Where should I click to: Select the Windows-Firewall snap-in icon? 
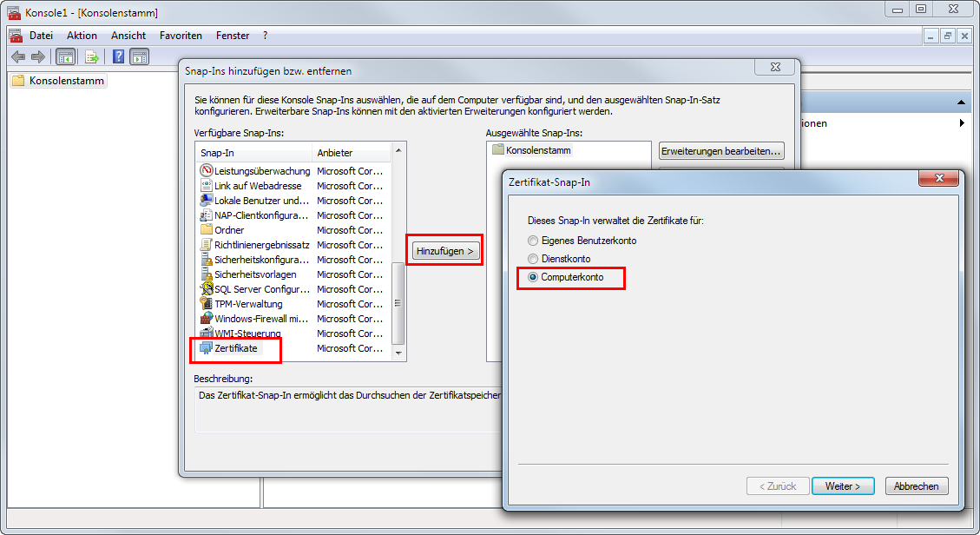click(x=207, y=319)
